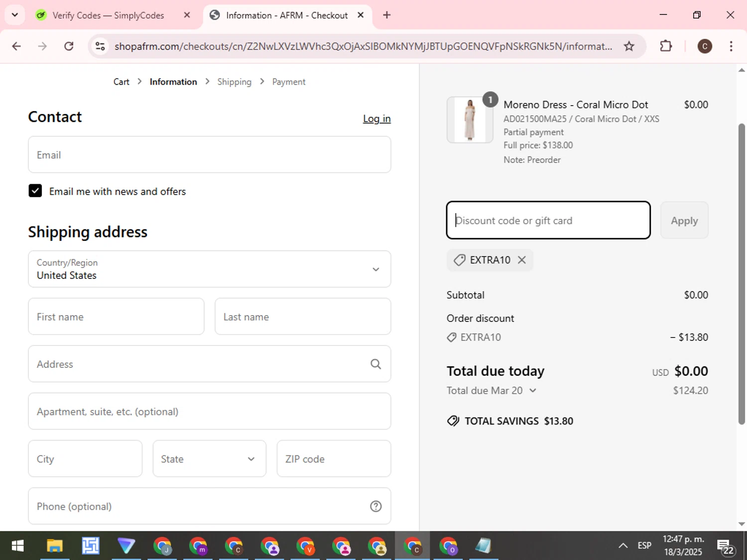Expand Total due Mar 20 details

point(533,390)
